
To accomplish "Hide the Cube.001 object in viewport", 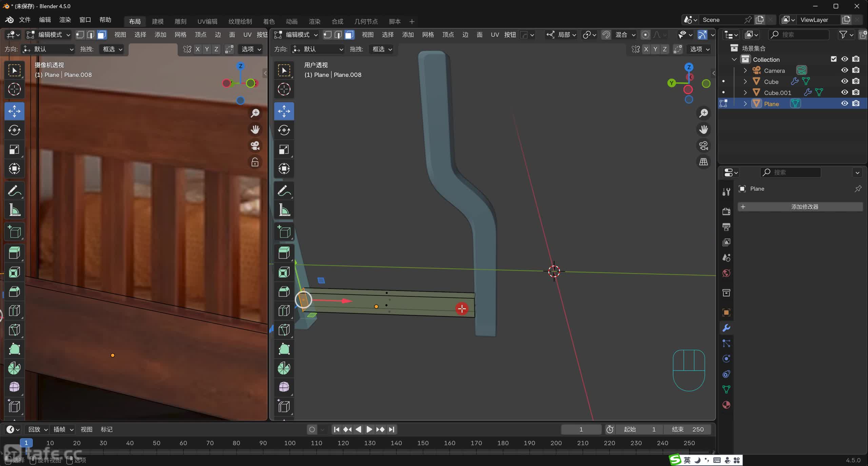I will (x=844, y=93).
